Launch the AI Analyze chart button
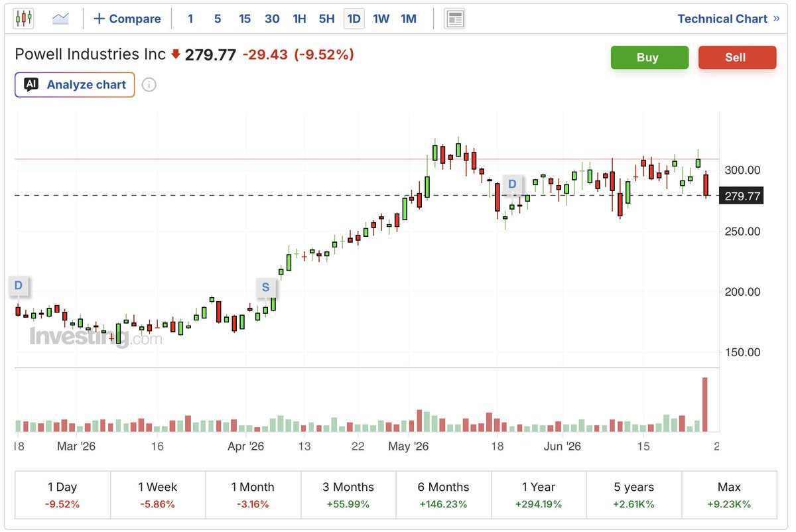 coord(75,85)
